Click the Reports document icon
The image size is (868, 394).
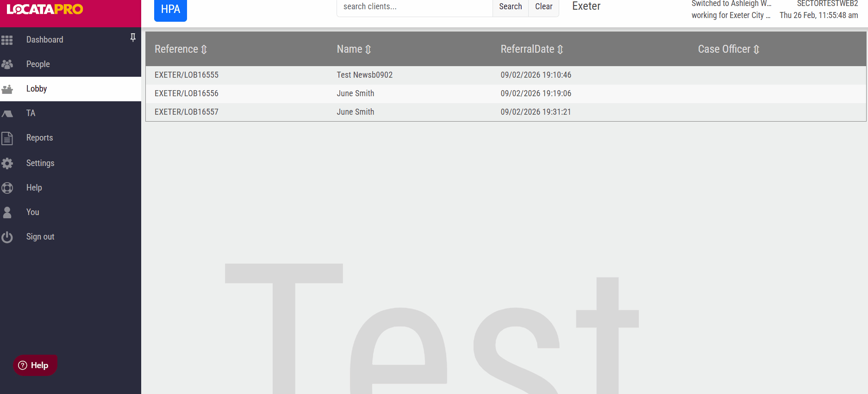coord(7,138)
